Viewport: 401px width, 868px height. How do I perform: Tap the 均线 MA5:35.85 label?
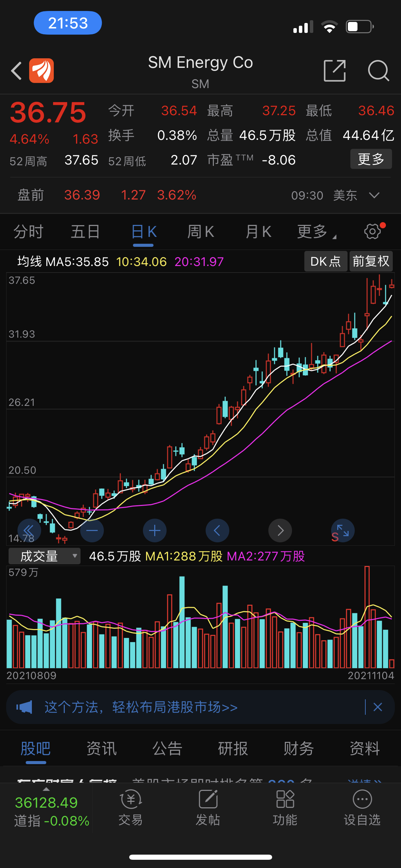tap(63, 262)
